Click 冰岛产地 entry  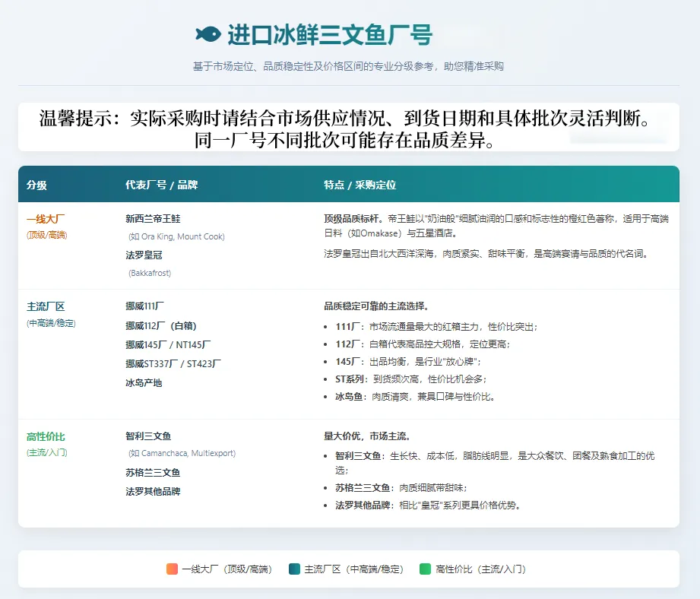144,383
